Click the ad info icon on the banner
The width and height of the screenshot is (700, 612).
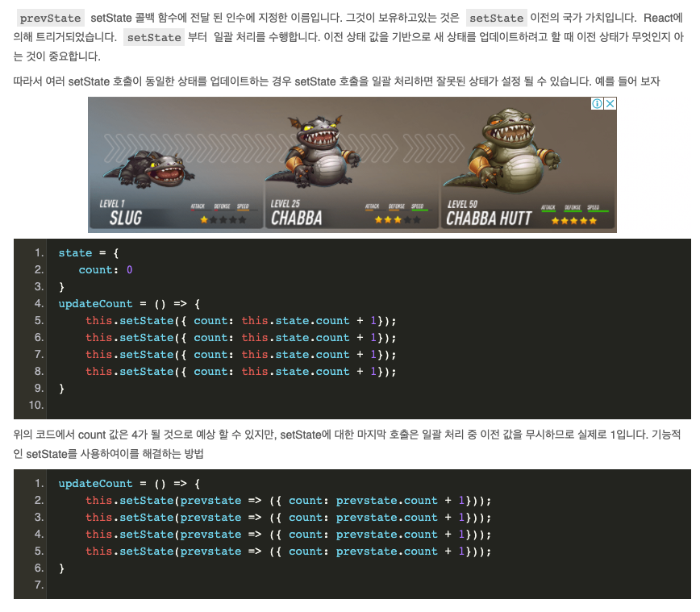(597, 103)
